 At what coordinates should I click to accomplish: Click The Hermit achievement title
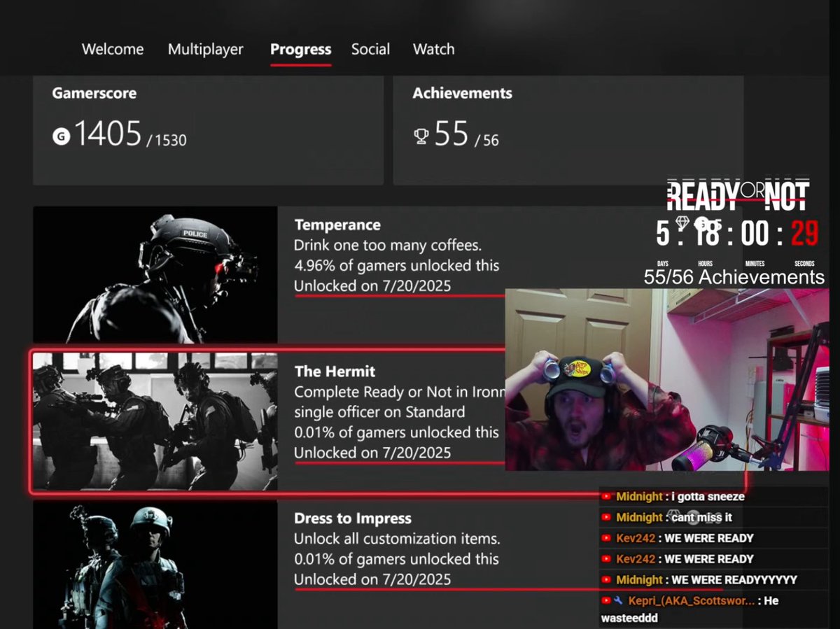335,372
